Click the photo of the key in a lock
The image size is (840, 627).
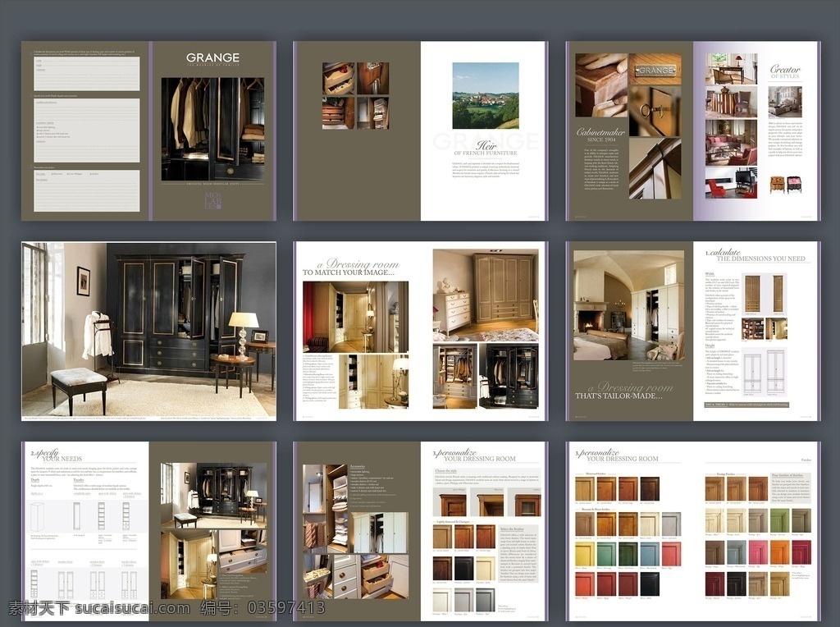point(655,111)
